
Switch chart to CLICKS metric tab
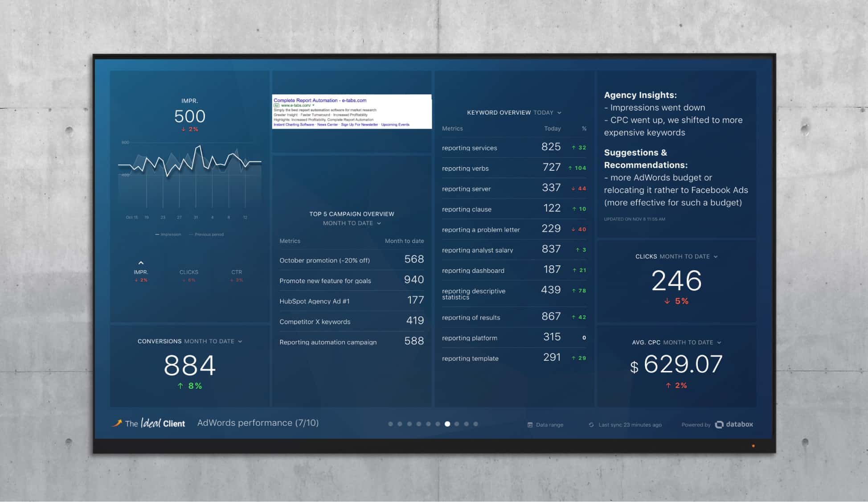(188, 272)
